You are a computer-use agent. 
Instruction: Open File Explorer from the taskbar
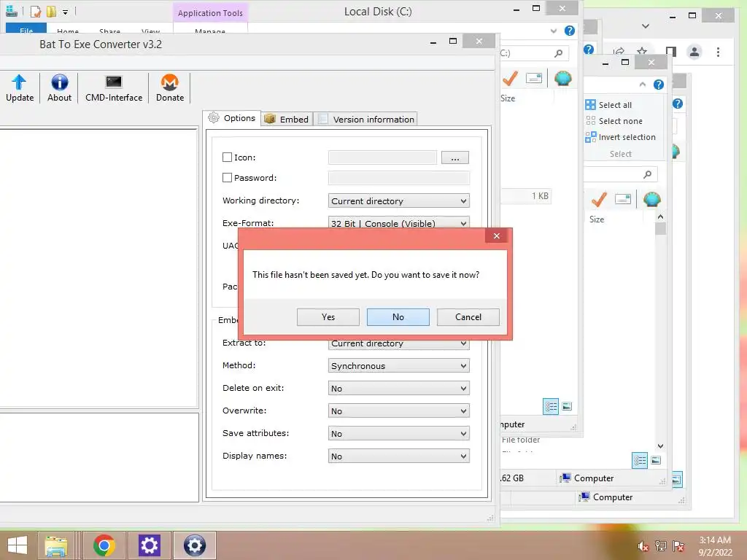tap(55, 545)
